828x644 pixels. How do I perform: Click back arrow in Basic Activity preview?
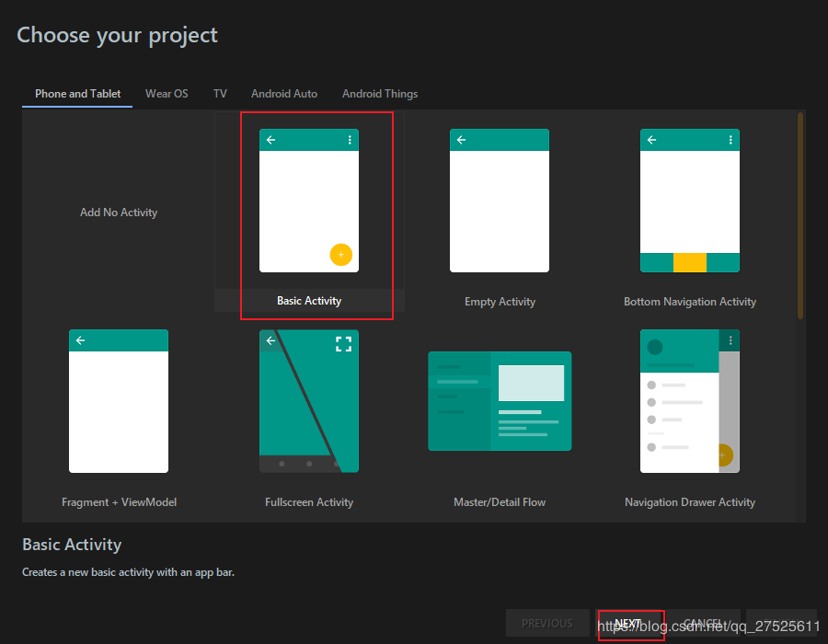pos(271,140)
